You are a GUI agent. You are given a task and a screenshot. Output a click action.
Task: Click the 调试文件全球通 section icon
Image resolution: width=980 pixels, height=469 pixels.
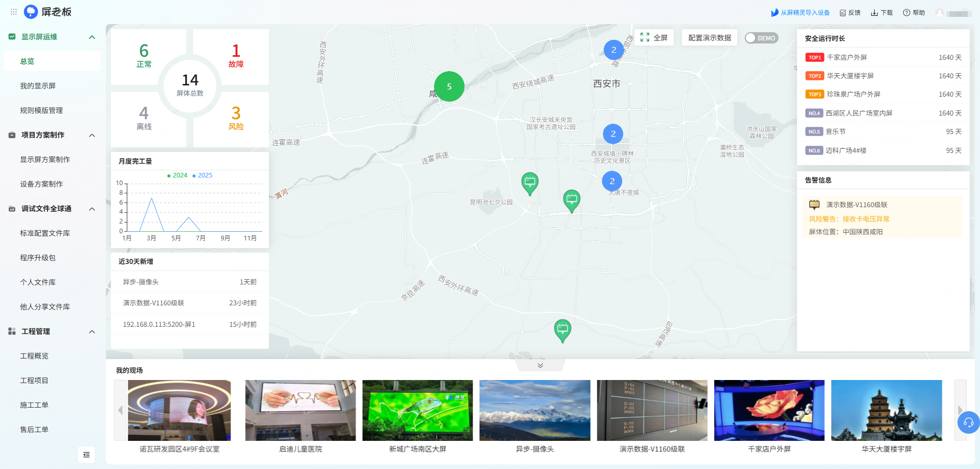(12, 209)
